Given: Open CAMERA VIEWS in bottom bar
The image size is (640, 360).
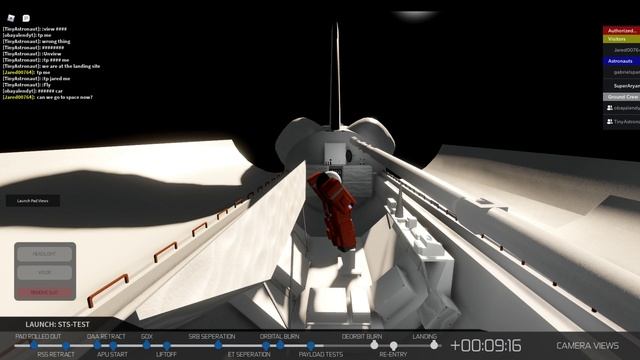Looking at the screenshot, I should (x=587, y=346).
